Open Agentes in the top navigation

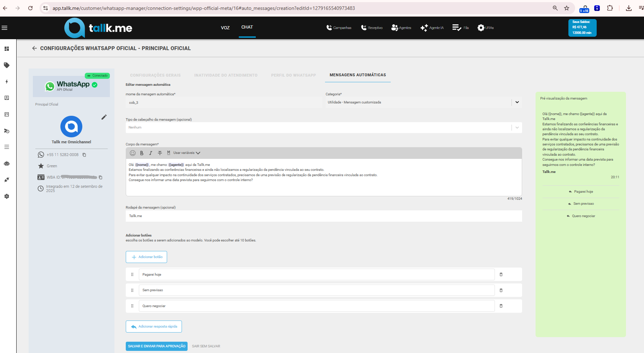401,28
